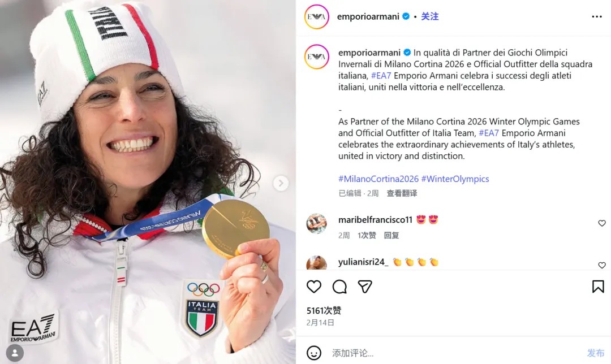Open emporioarmani profile picture in header

tap(316, 17)
